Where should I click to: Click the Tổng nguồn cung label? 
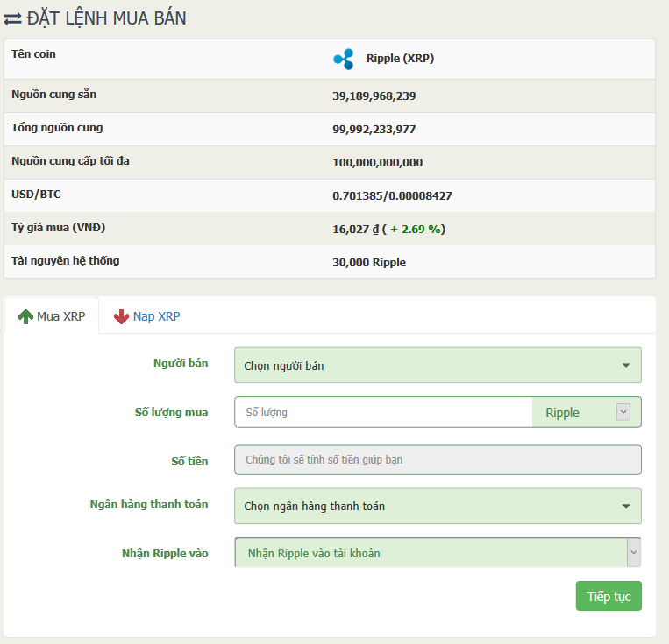[57, 128]
